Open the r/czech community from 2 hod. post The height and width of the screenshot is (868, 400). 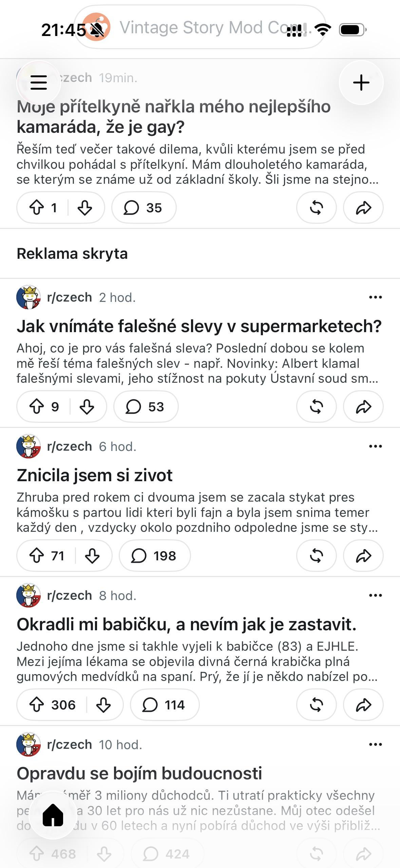[70, 297]
